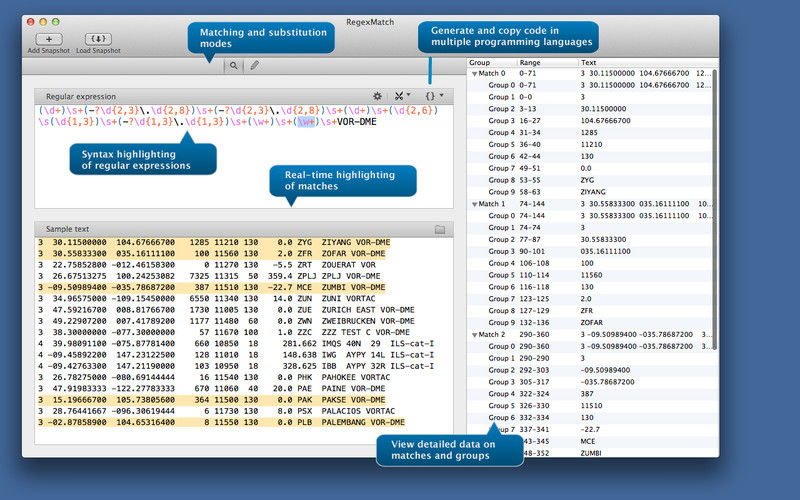Click the ZUNI VORTAC sample line
The width and height of the screenshot is (800, 500).
pyautogui.click(x=207, y=298)
